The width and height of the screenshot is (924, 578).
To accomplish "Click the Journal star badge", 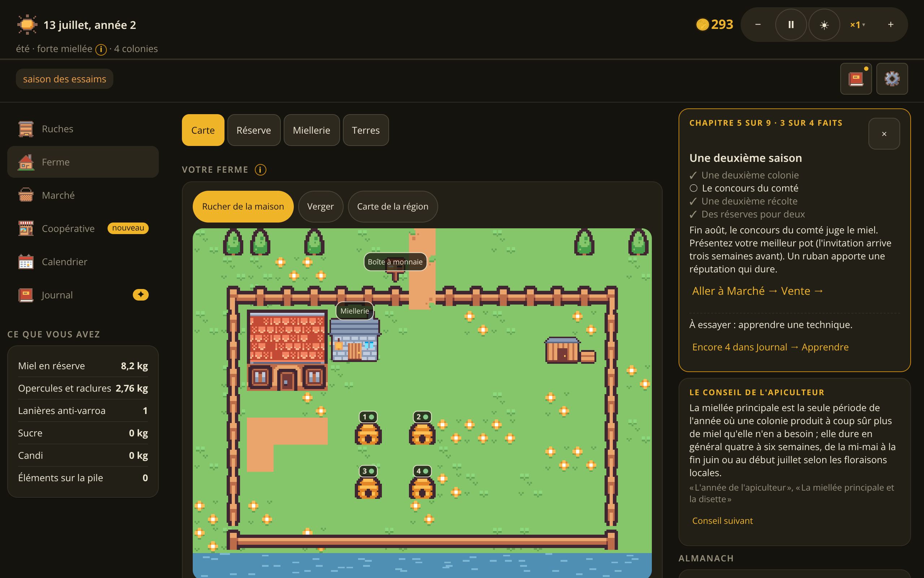I will (140, 295).
